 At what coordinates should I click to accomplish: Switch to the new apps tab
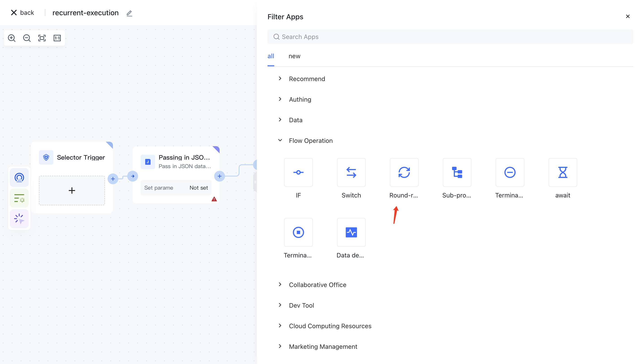[x=294, y=56]
